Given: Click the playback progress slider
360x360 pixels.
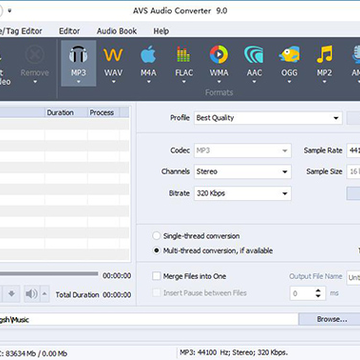Looking at the screenshot, I should pyautogui.click(x=49, y=274).
